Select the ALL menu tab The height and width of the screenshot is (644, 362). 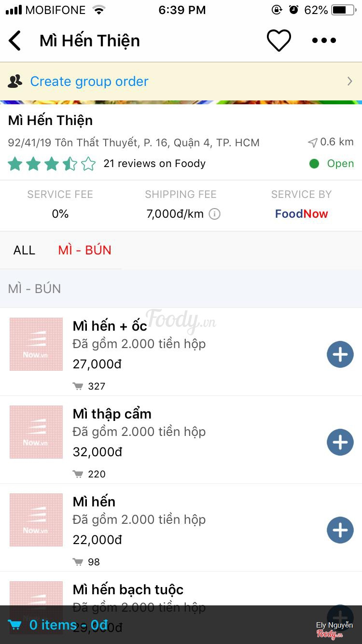coord(24,250)
